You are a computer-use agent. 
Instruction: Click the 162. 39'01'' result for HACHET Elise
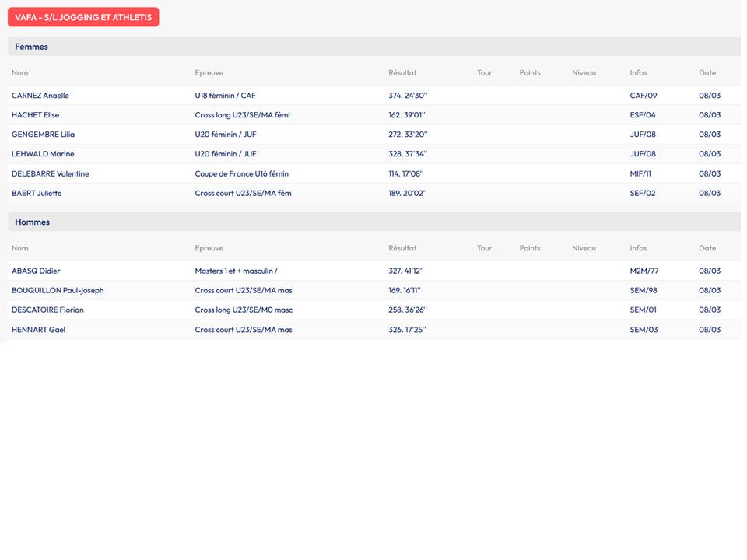(x=407, y=115)
